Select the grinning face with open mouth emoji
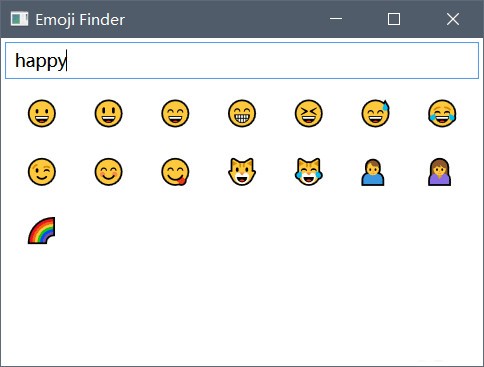484x367 pixels. coord(42,113)
